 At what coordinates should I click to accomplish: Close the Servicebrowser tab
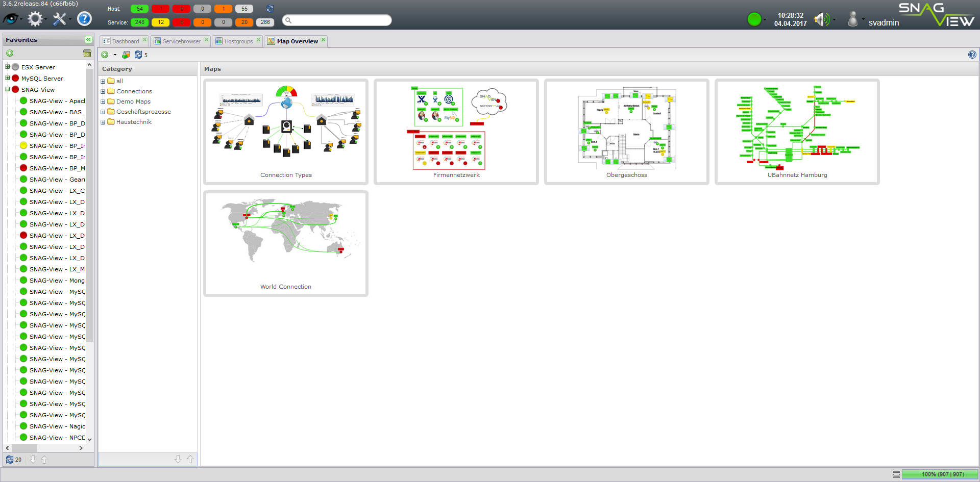click(x=206, y=40)
